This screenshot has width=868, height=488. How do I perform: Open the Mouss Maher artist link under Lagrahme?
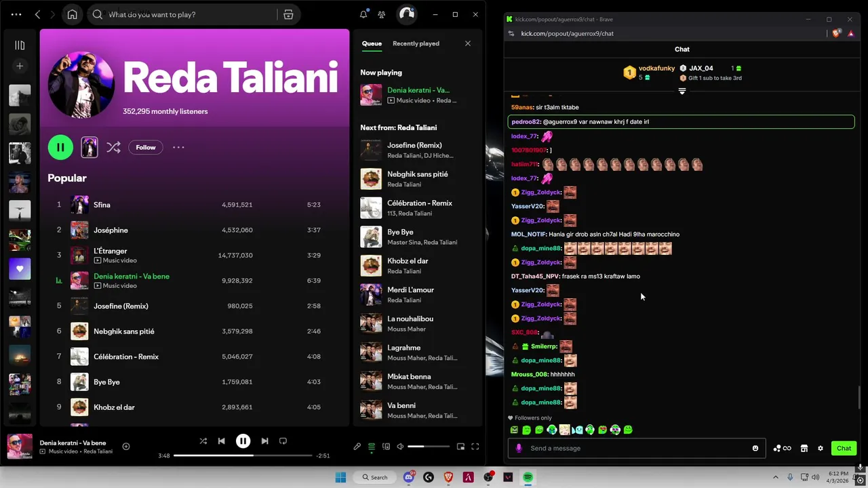(x=406, y=358)
